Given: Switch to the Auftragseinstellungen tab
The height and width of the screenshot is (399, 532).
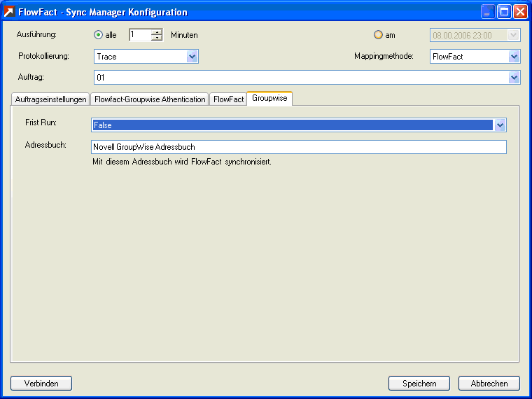Looking at the screenshot, I should (50, 99).
